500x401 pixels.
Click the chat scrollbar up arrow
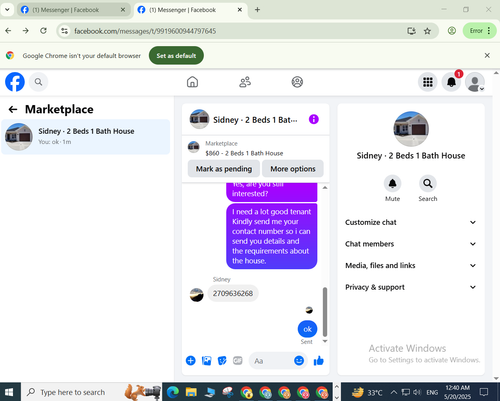(325, 188)
